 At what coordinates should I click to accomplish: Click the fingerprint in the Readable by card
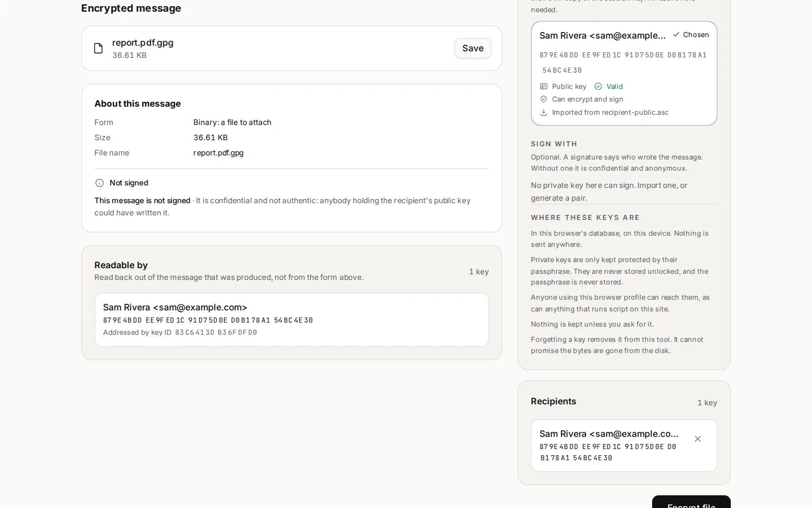pyautogui.click(x=208, y=320)
